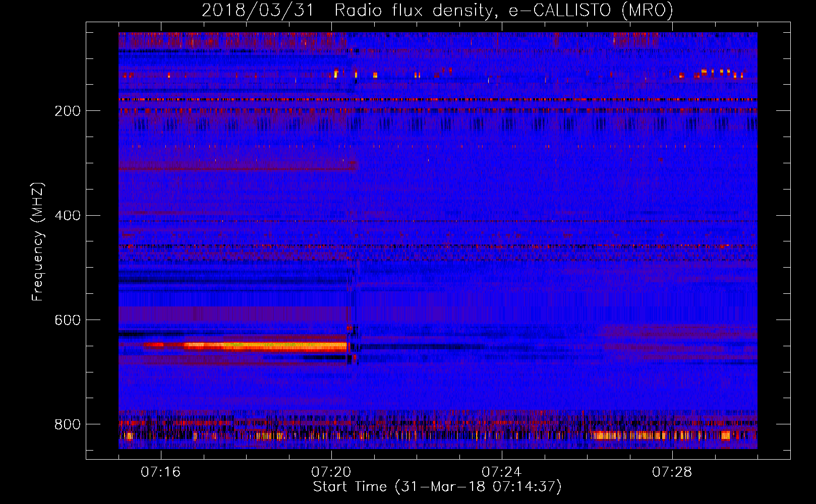816x504 pixels.
Task: Click the 'Frequency (MHZ)' axis label
Action: pos(37,242)
